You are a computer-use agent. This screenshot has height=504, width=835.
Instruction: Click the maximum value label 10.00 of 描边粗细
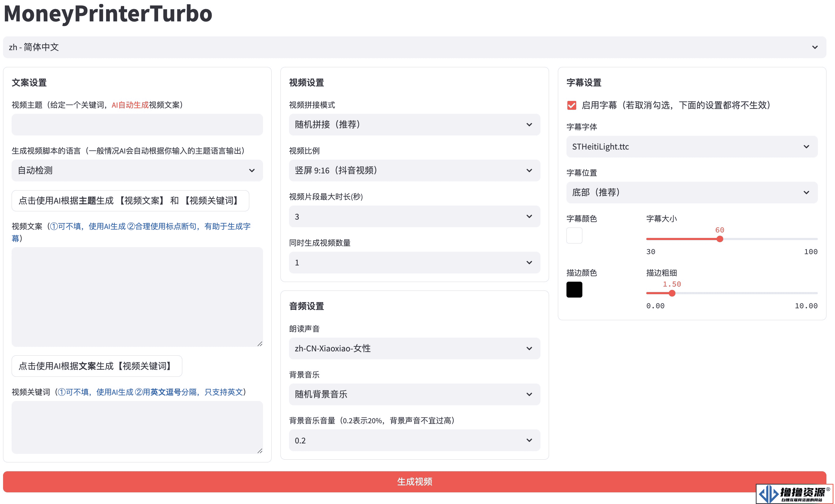(806, 306)
